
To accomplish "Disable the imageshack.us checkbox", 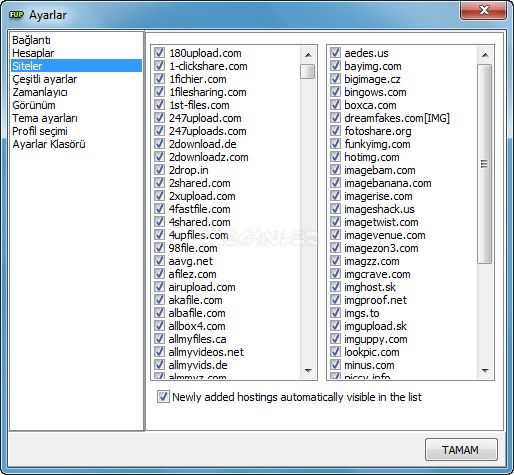I will [x=335, y=209].
